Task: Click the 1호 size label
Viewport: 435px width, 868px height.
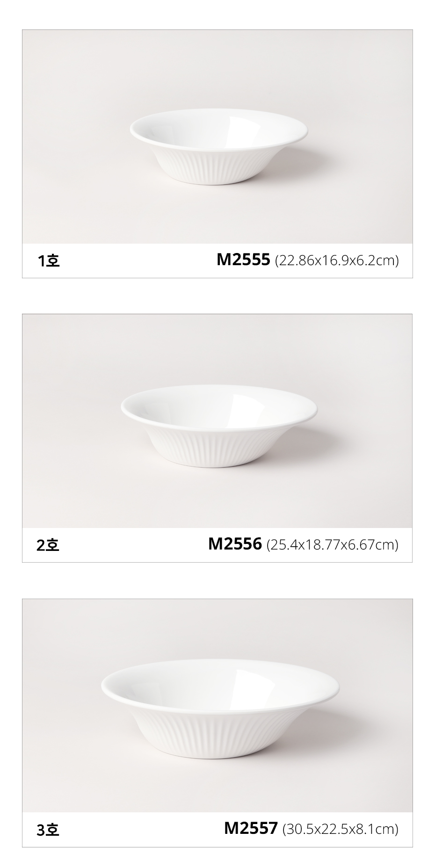Action: pos(49,260)
